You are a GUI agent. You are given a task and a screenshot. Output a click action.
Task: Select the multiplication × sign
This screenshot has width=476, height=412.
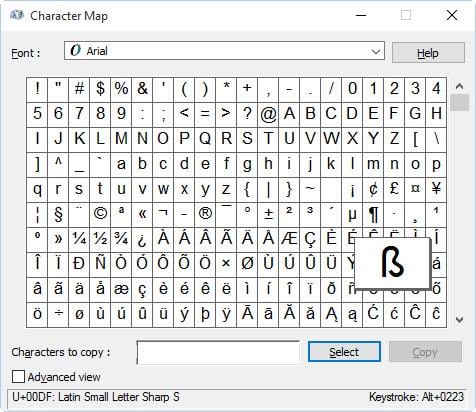[226, 264]
